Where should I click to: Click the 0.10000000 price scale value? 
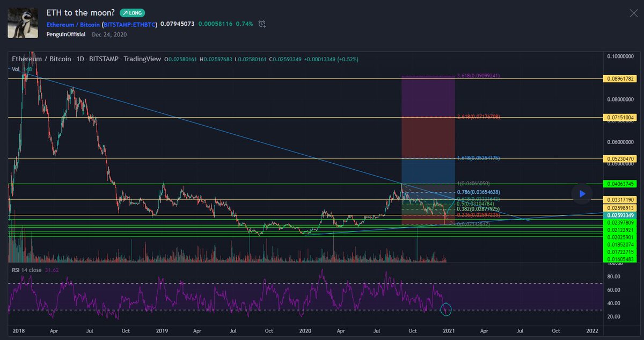point(621,56)
